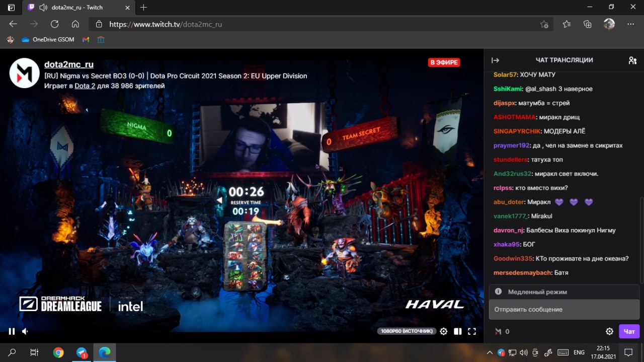Viewport: 644px width, 362px height.
Task: Open network tray icon
Action: 512,352
